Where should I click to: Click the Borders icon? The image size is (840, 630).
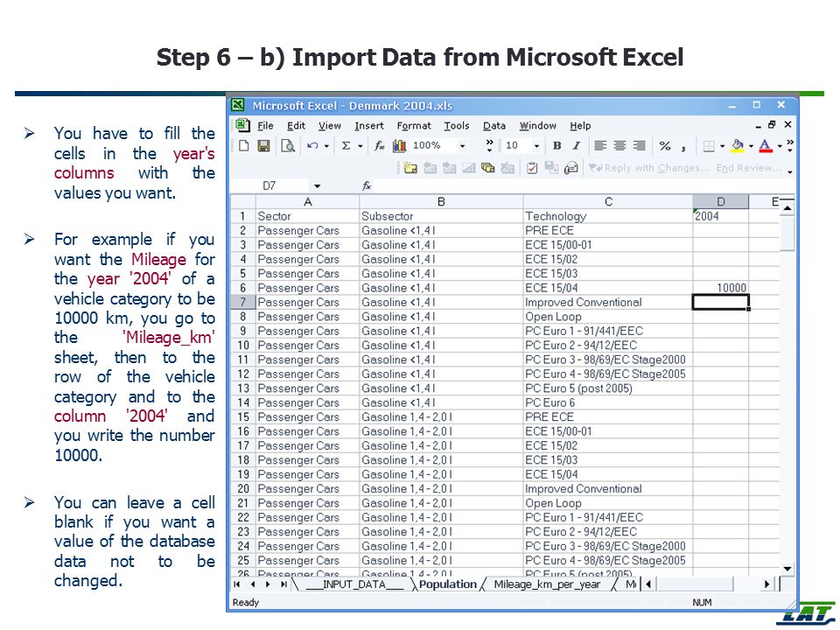[x=709, y=146]
